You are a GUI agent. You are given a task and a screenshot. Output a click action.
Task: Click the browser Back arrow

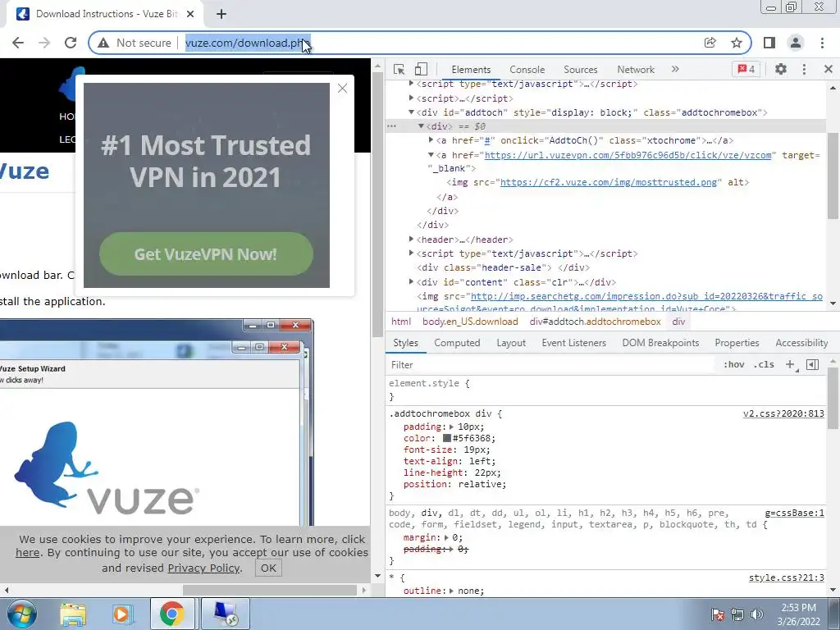pos(18,43)
